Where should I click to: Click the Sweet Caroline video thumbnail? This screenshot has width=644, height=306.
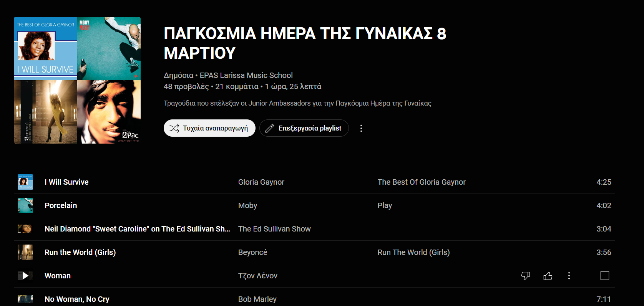[25, 229]
